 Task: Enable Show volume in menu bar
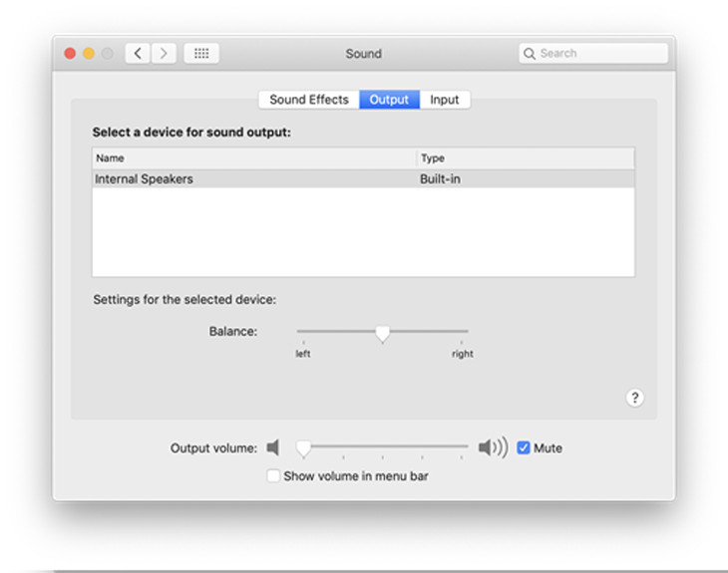click(x=273, y=476)
